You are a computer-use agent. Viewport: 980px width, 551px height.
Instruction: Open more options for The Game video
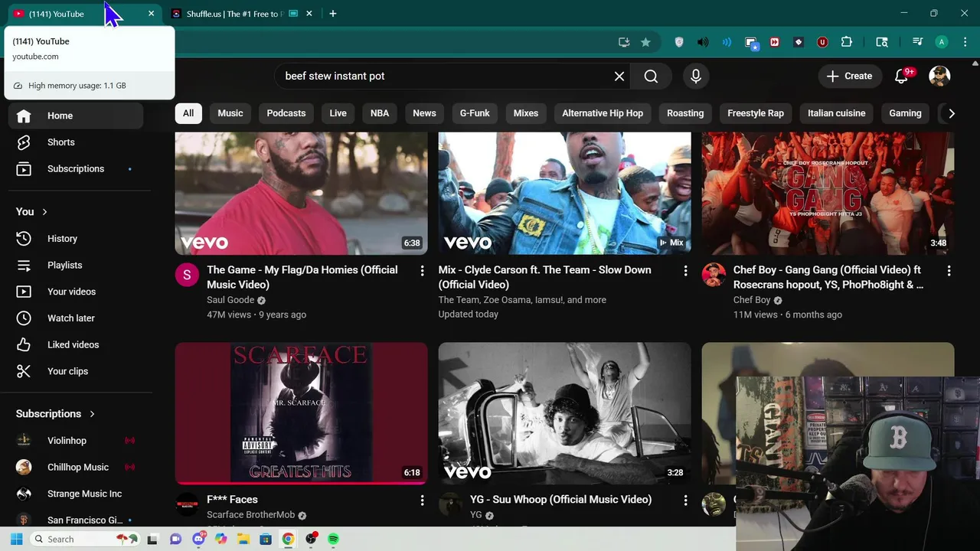click(x=422, y=271)
